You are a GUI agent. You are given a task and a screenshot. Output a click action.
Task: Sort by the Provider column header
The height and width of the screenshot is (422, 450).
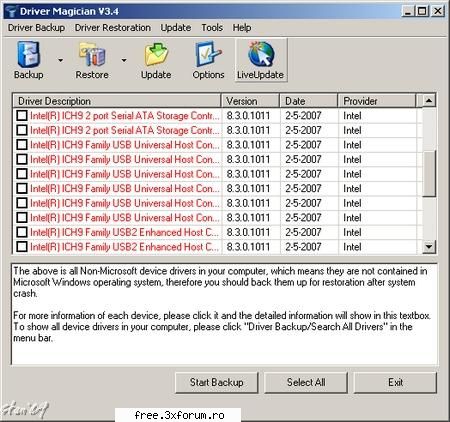coord(377,101)
